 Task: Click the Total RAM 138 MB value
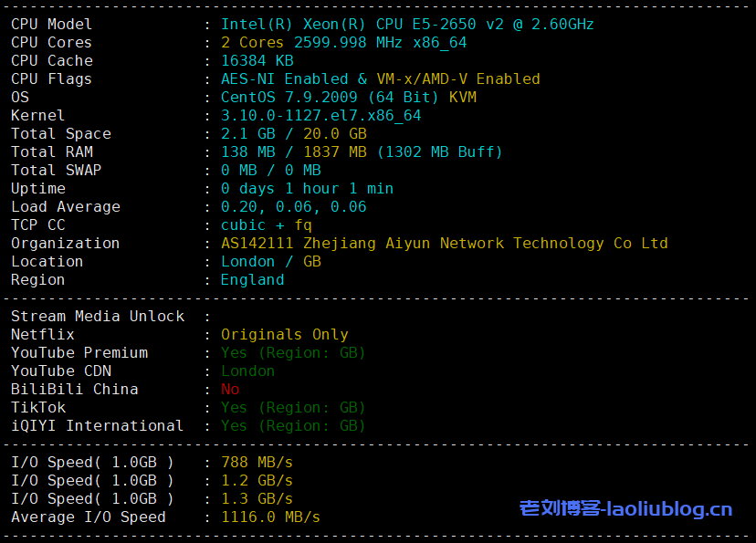[247, 151]
